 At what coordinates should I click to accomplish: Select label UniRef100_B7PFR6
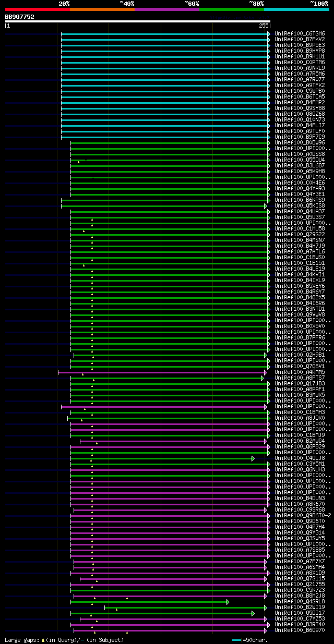click(300, 337)
